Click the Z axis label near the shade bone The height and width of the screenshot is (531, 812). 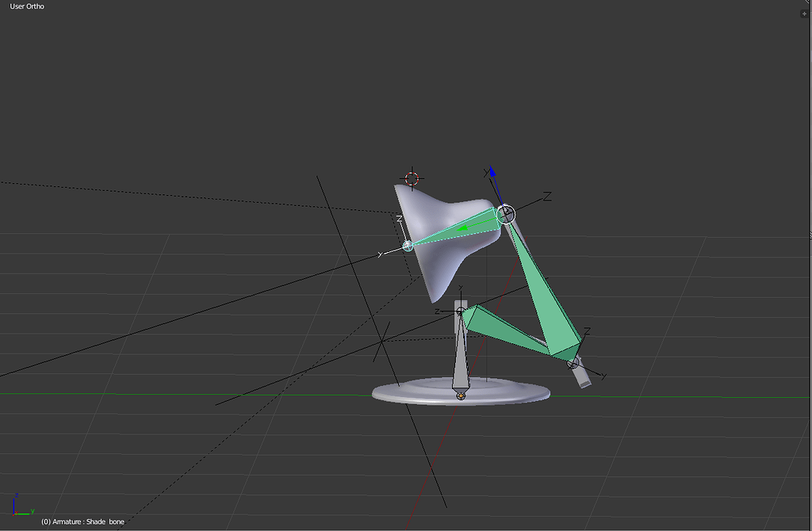pos(546,194)
